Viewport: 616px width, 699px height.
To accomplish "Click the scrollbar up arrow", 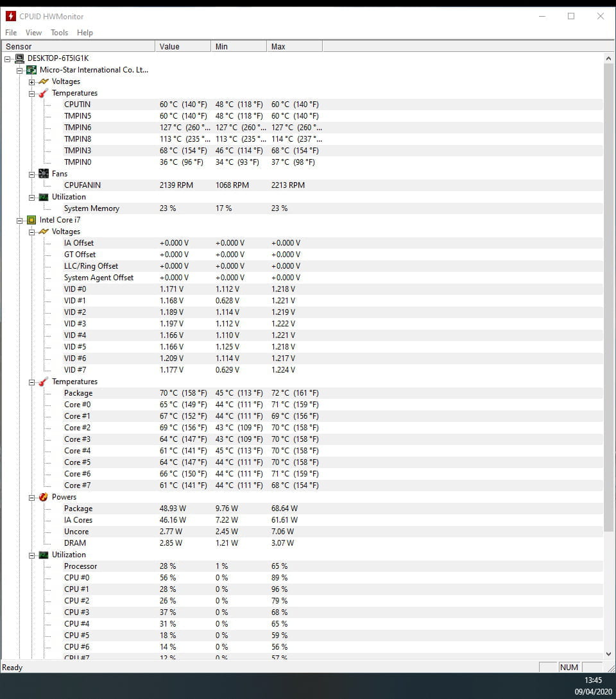I will (x=608, y=58).
